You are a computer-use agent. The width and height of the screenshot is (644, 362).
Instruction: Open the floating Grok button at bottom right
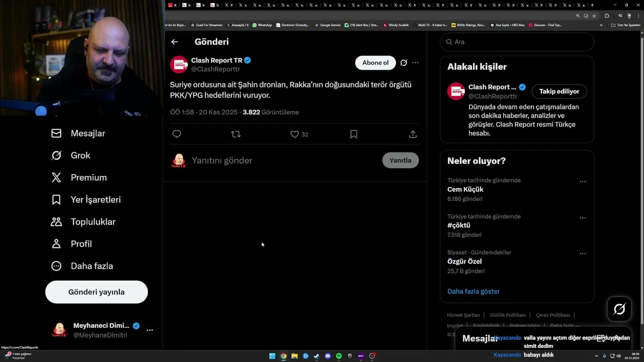(x=619, y=309)
